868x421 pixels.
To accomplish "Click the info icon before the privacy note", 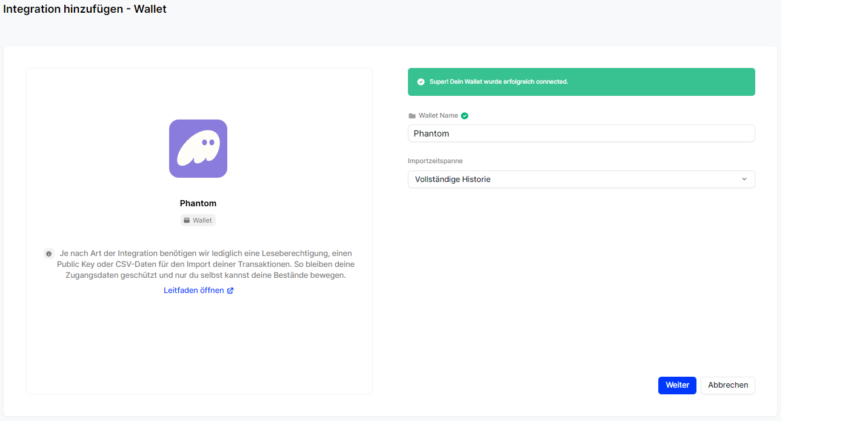I will [x=49, y=254].
